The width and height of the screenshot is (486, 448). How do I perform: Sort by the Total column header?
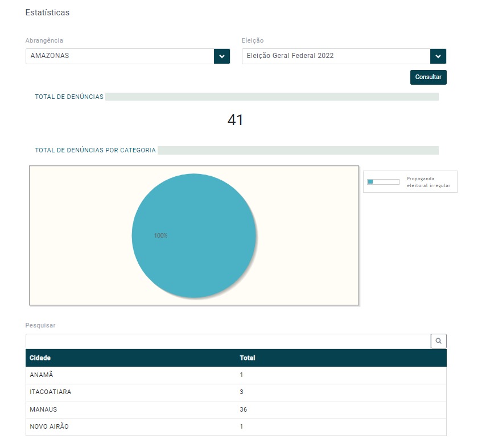[x=248, y=358]
